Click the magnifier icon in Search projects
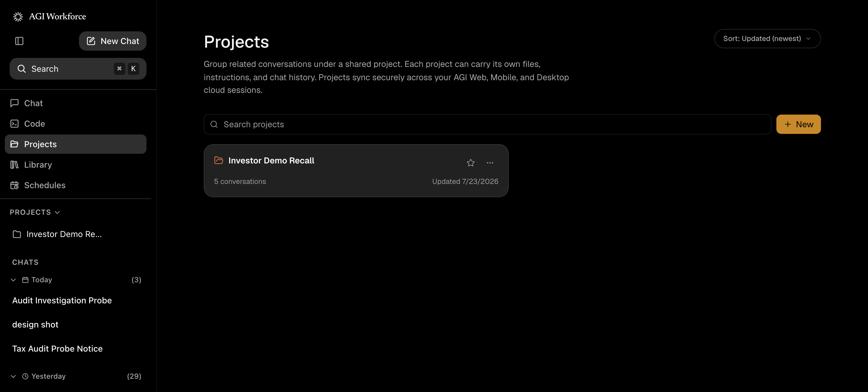This screenshot has width=868, height=392. (x=214, y=124)
